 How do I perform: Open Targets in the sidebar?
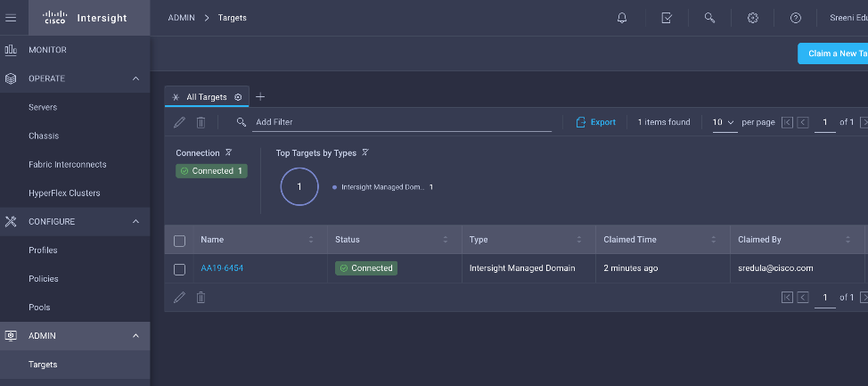43,365
